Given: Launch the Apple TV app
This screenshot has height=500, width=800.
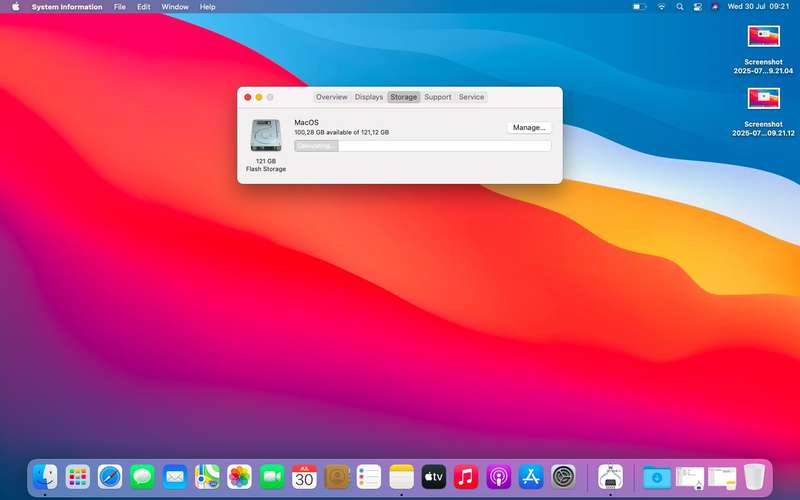Looking at the screenshot, I should coord(434,477).
